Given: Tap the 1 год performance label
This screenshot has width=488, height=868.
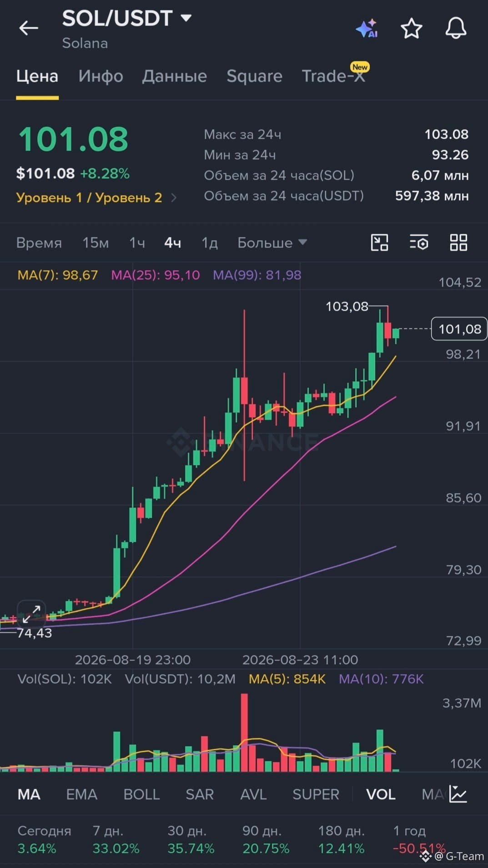Looking at the screenshot, I should (409, 831).
